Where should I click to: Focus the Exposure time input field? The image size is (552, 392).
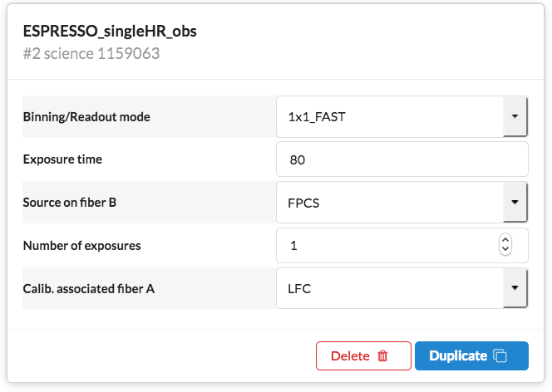(402, 159)
